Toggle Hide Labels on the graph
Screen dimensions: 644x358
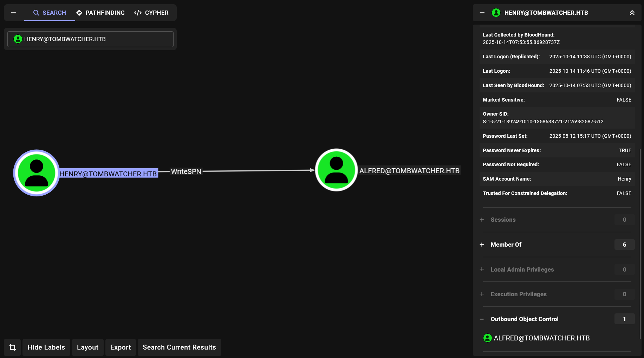pos(46,347)
